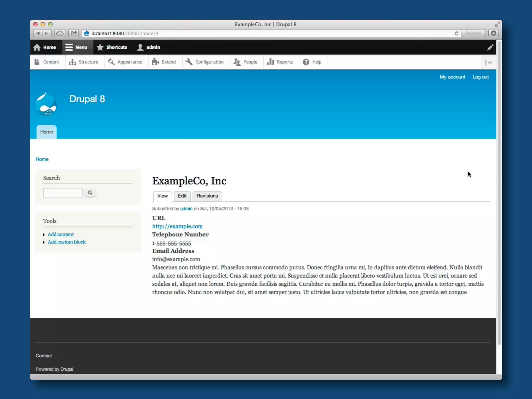Click the Drupal drop logo
532x399 pixels.
coord(46,104)
